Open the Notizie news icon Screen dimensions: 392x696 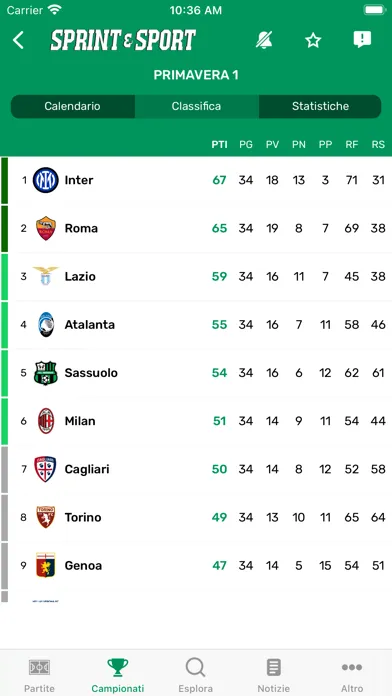[273, 667]
